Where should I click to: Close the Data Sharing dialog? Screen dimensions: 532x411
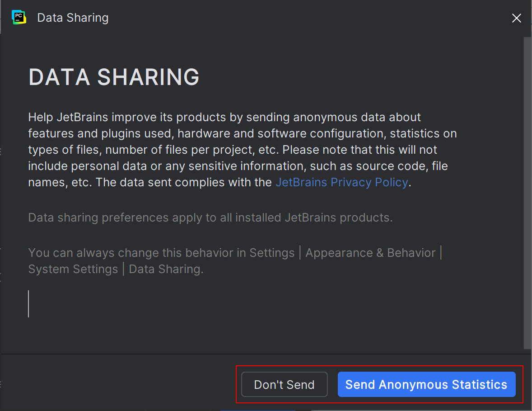pyautogui.click(x=516, y=18)
